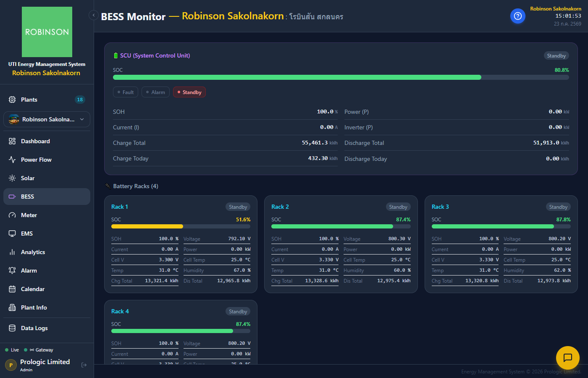Click the Rack 3 SOC progress bar

pyautogui.click(x=501, y=226)
